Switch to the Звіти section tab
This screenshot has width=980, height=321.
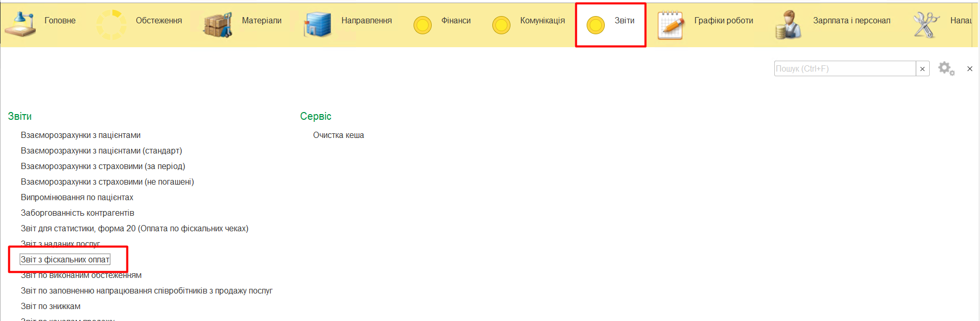point(610,24)
